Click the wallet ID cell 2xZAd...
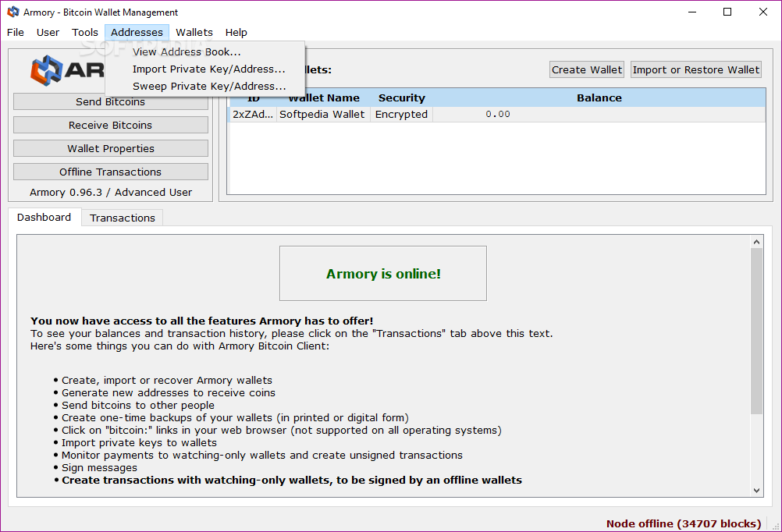This screenshot has height=532, width=782. (x=253, y=114)
